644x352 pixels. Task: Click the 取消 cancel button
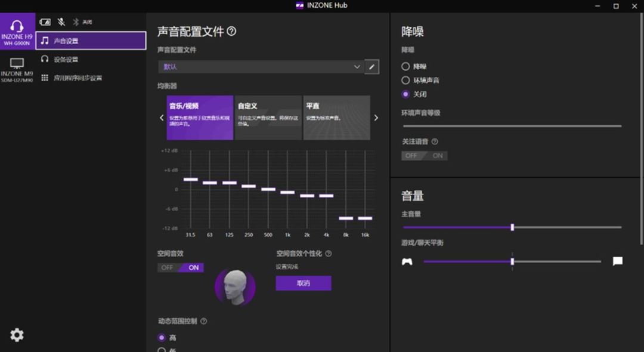coord(304,283)
